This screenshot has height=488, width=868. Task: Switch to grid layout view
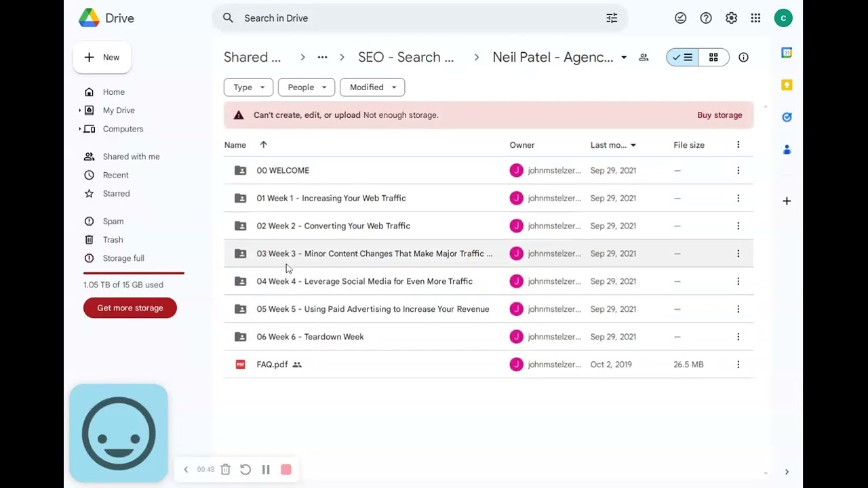point(713,58)
